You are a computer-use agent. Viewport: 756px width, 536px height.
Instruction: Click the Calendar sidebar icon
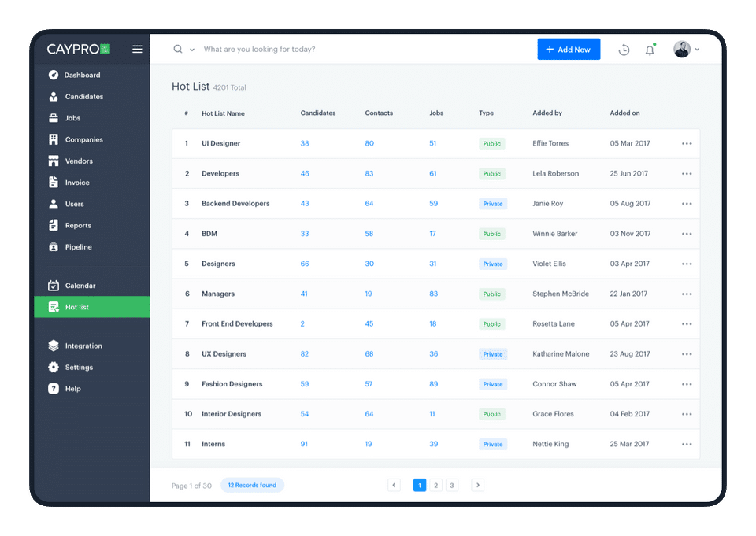pyautogui.click(x=54, y=286)
